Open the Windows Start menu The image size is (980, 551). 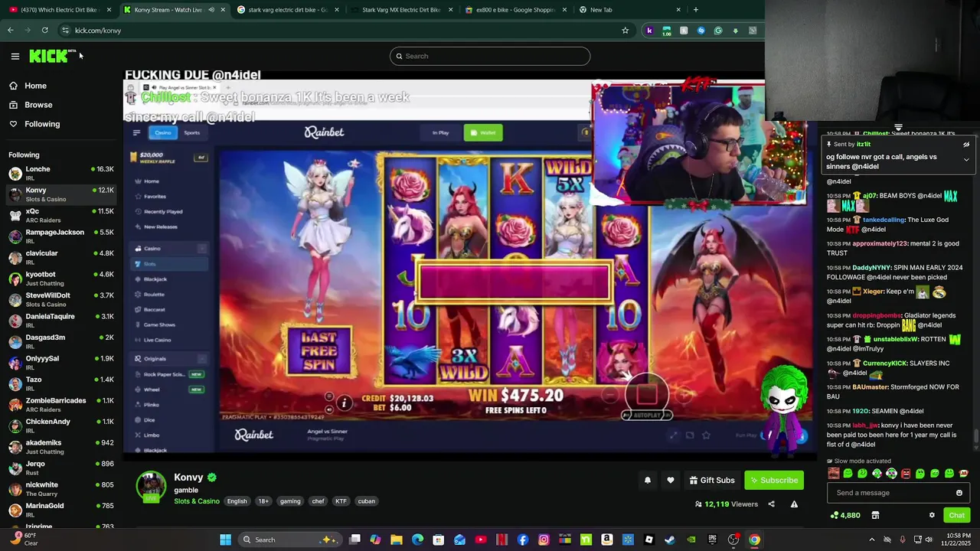pos(225,540)
